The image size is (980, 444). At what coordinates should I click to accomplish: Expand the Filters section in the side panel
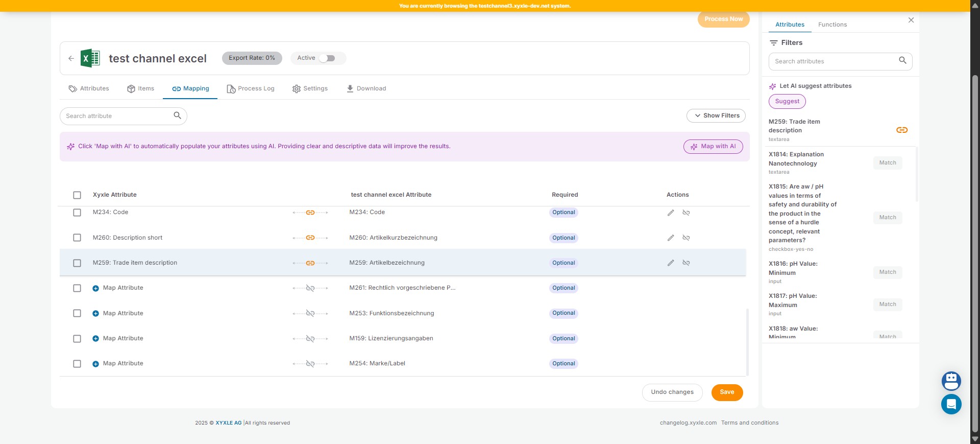(786, 43)
